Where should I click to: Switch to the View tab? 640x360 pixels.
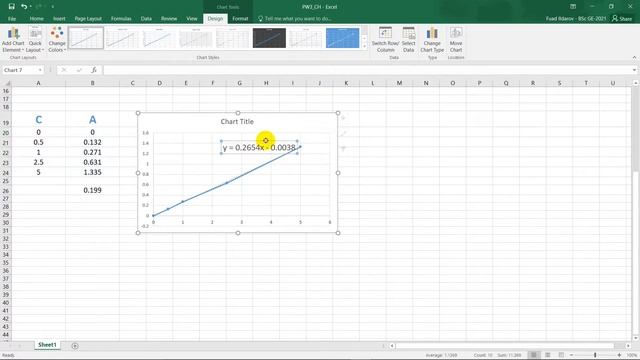[x=192, y=19]
